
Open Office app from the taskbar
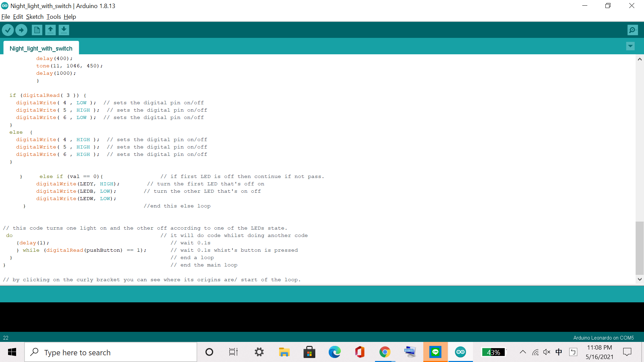pyautogui.click(x=360, y=352)
